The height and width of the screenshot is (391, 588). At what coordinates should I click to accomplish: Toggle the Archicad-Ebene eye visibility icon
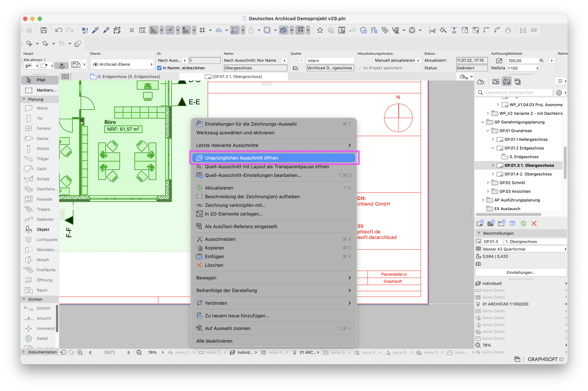pyautogui.click(x=96, y=64)
